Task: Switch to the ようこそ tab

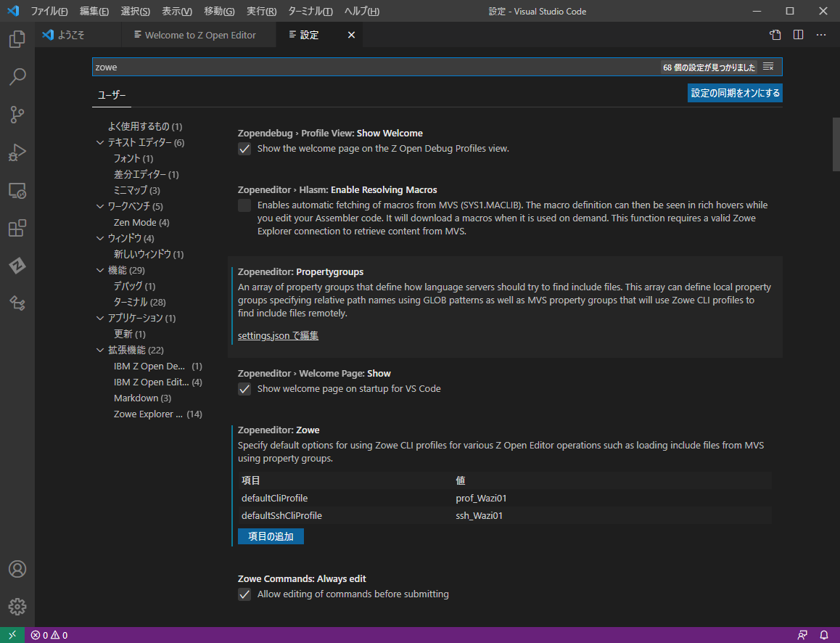Action: click(x=78, y=35)
